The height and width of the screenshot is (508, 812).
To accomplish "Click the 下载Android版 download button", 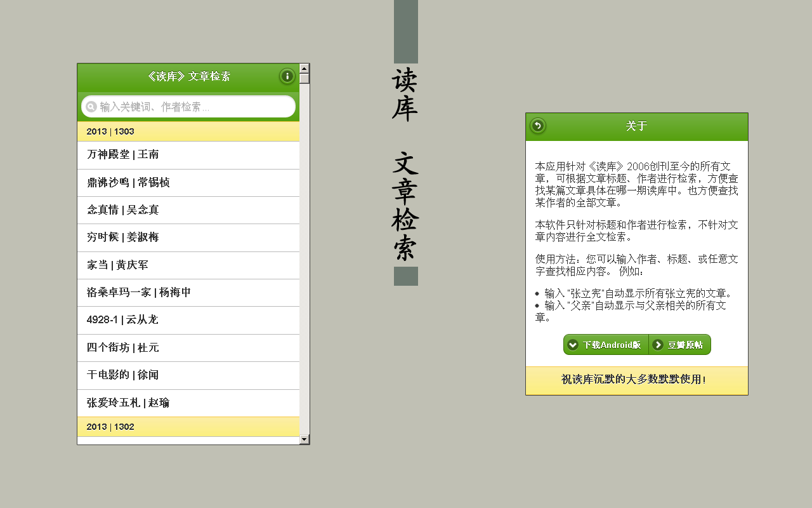I will (605, 344).
